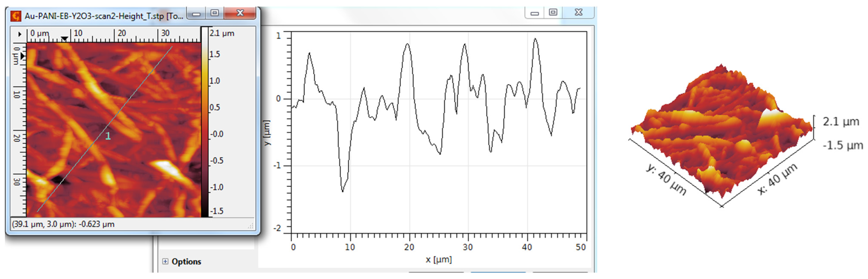This screenshot has height=279, width=868.
Task: Click the deepest dip in profile curve
Action: [343, 191]
